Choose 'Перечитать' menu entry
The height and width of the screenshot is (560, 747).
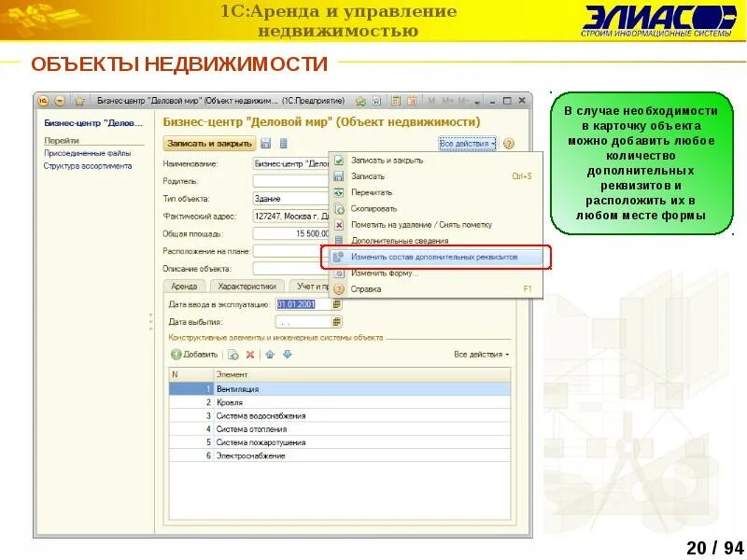click(436, 192)
